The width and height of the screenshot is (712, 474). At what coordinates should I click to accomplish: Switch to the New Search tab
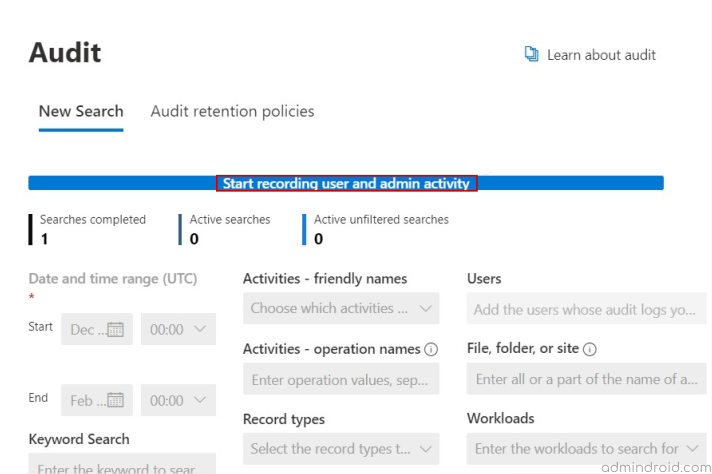[81, 111]
